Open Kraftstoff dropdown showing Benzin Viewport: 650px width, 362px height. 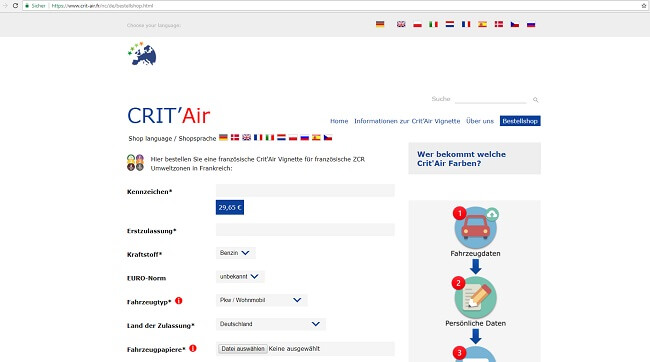coord(235,253)
